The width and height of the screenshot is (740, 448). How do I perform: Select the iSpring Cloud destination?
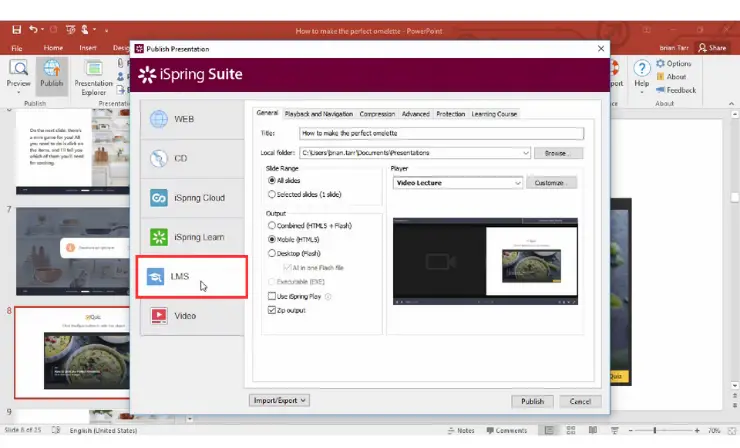pyautogui.click(x=192, y=198)
